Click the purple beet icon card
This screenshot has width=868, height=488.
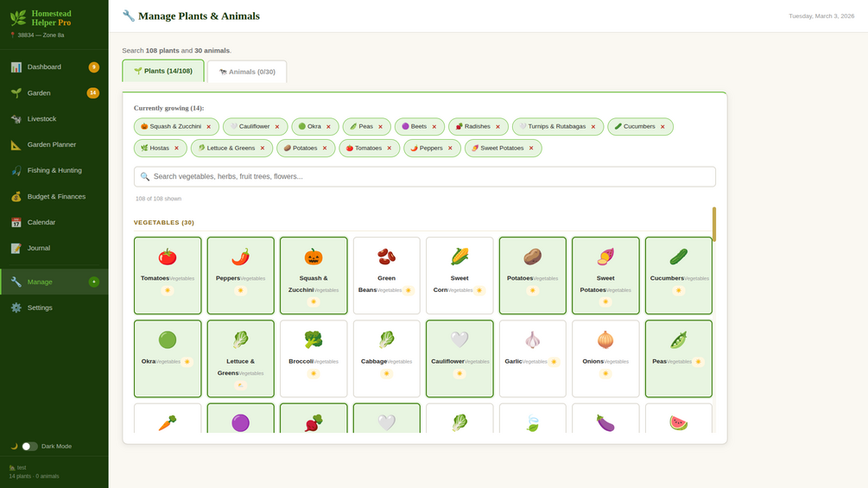pyautogui.click(x=241, y=418)
